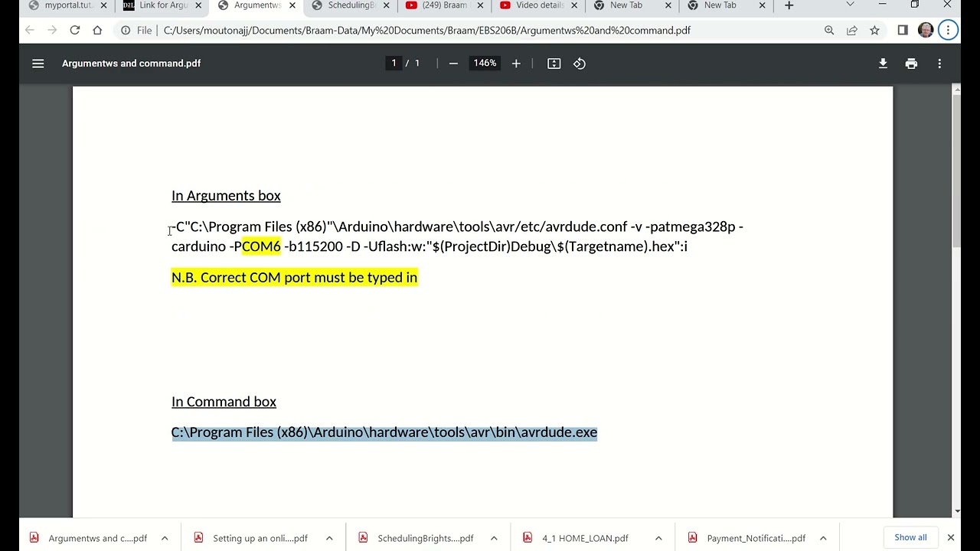Open a new browser tab
This screenshot has width=980, height=551.
click(x=789, y=5)
